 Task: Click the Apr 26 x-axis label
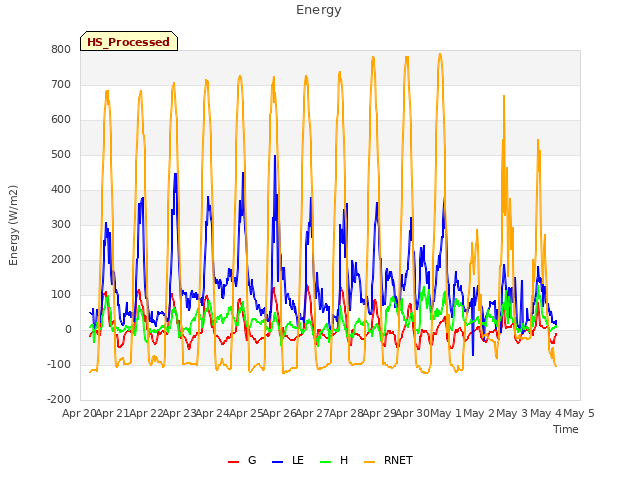(279, 413)
